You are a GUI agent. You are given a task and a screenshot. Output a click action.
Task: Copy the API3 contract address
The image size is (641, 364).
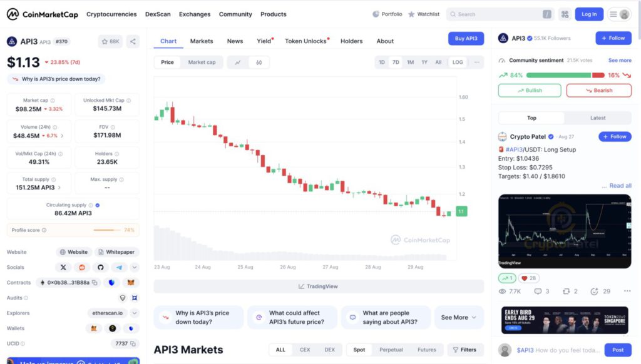tap(95, 283)
